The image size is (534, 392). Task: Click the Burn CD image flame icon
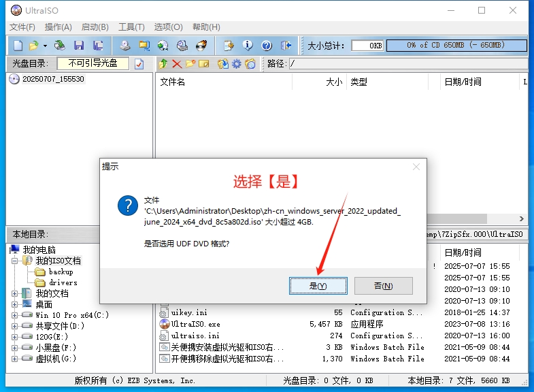(x=201, y=46)
